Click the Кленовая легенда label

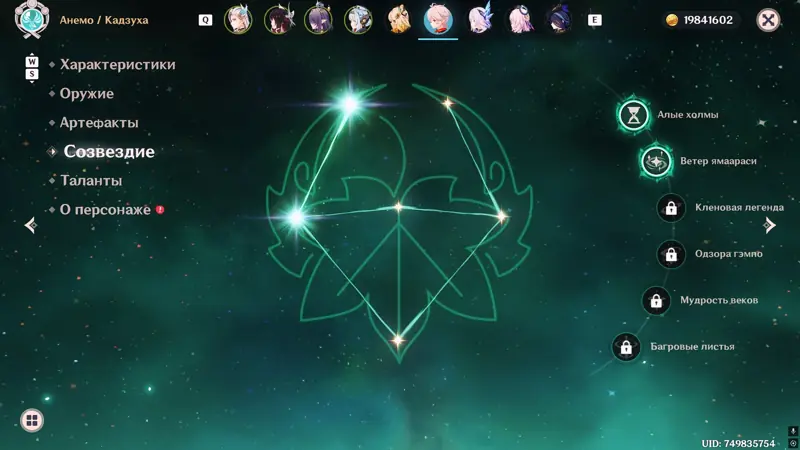click(739, 208)
